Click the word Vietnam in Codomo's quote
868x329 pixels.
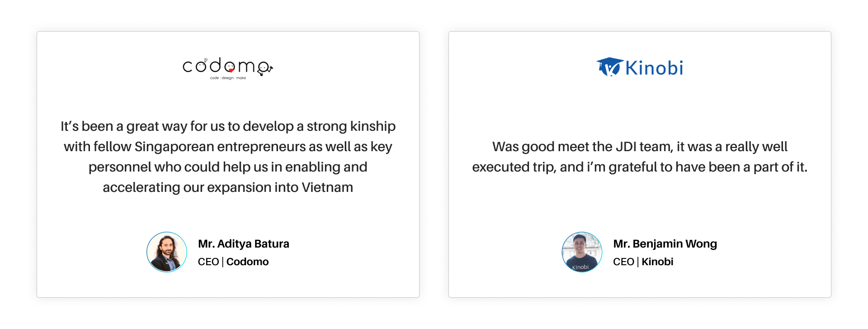coord(327,187)
